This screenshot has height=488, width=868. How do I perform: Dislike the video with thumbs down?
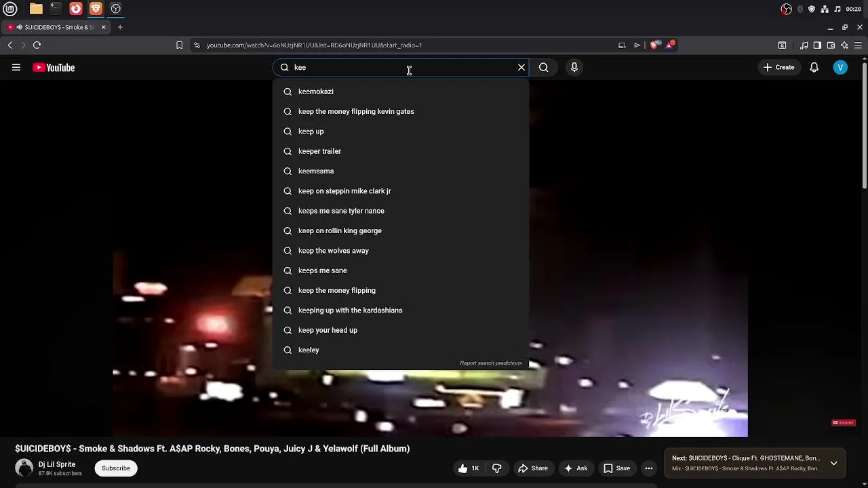coord(497,468)
